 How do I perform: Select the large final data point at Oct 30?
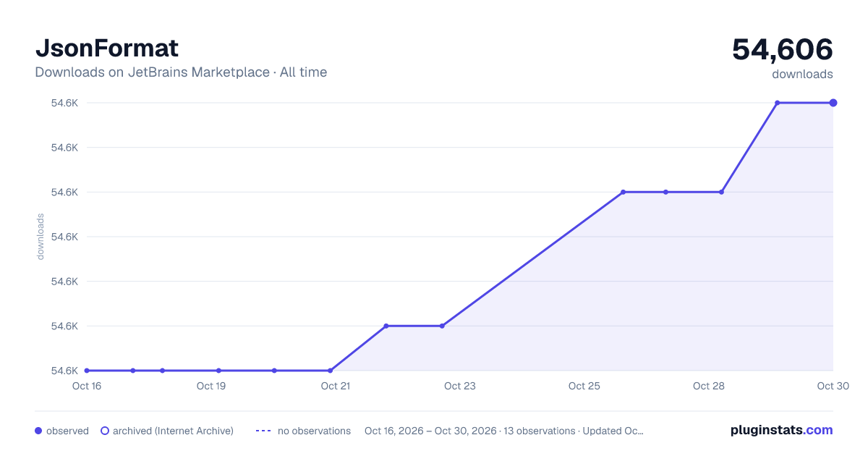(x=833, y=103)
